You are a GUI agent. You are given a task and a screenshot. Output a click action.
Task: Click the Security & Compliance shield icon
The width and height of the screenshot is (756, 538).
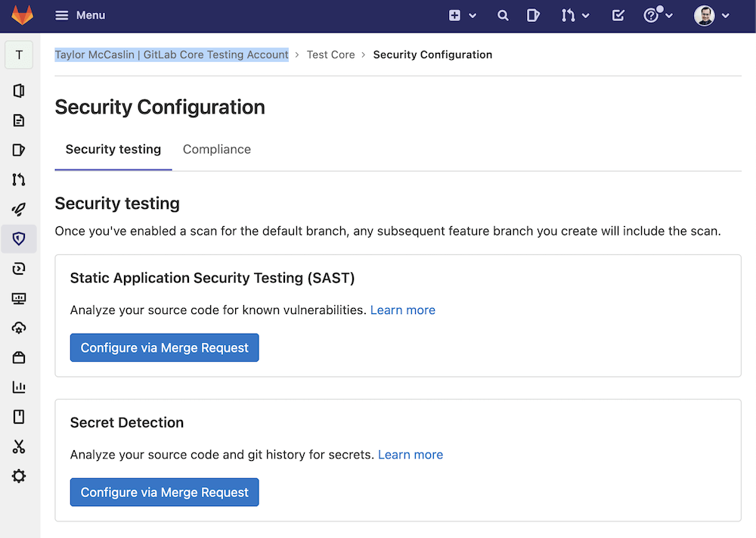[19, 238]
